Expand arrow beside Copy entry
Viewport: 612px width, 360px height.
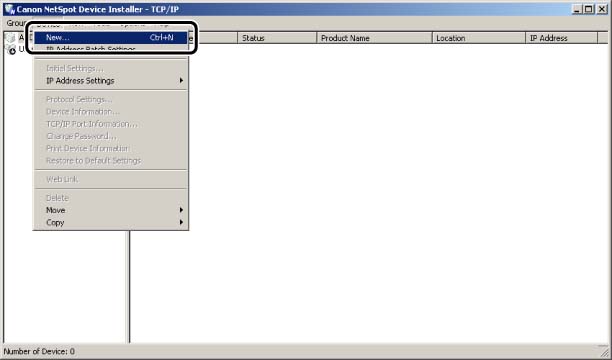pos(181,222)
